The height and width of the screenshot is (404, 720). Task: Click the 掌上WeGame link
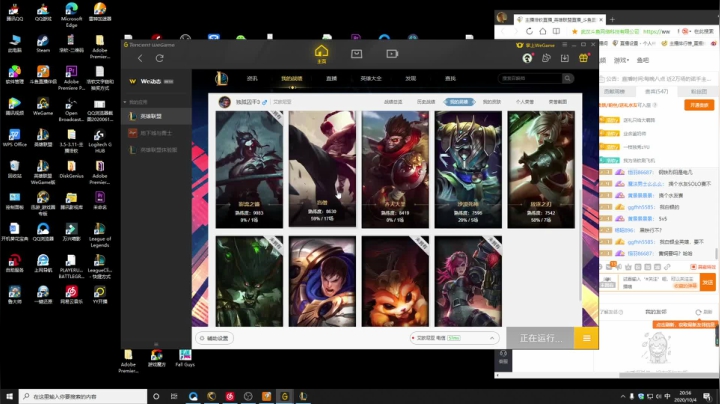click(535, 45)
